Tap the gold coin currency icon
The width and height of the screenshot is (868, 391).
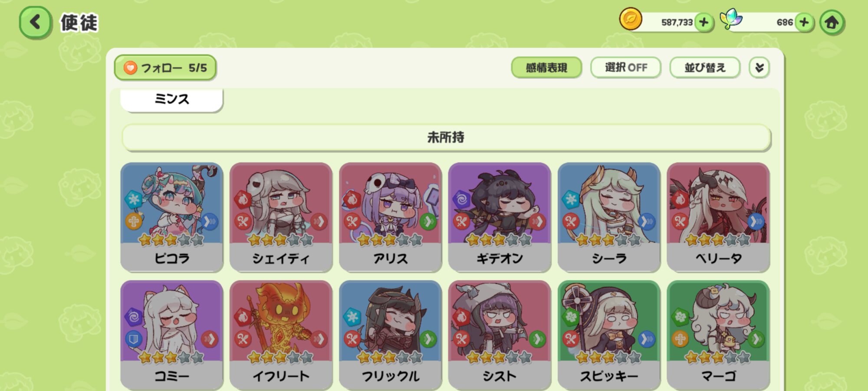[x=630, y=20]
